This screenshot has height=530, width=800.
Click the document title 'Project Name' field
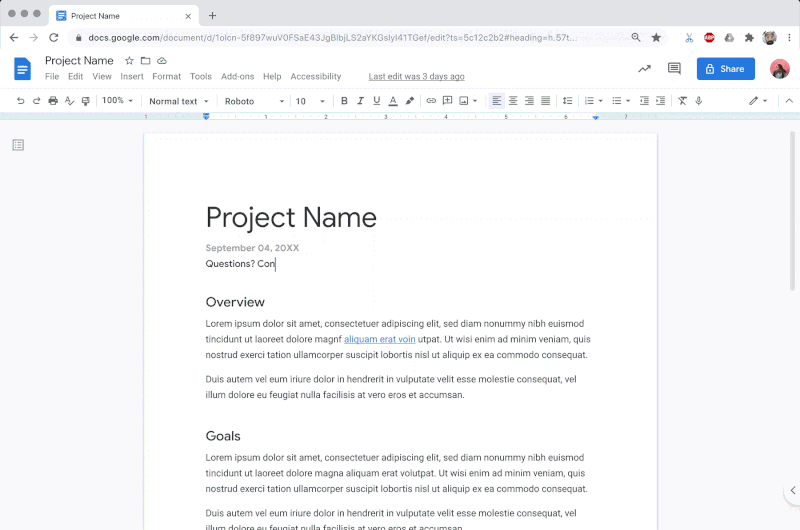(79, 61)
